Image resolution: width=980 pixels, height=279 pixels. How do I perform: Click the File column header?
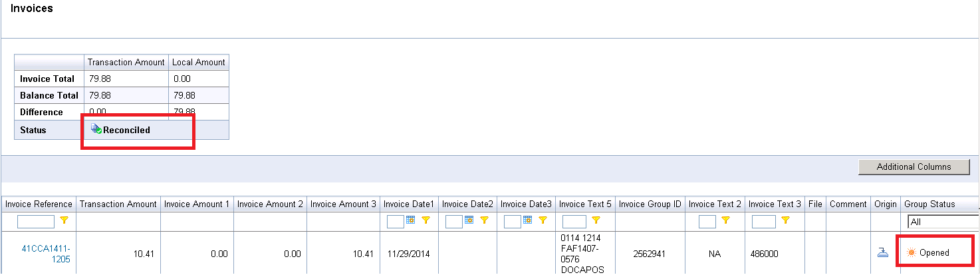(x=815, y=204)
